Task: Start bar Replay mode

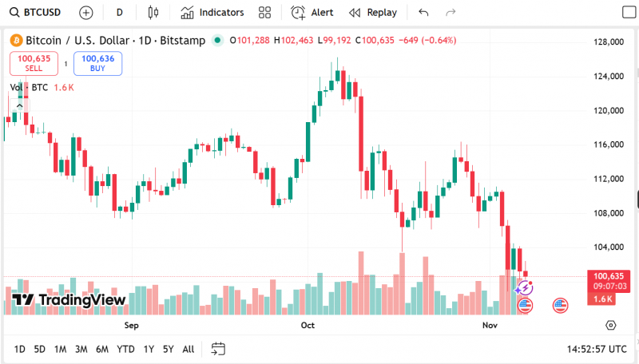Action: 373,13
